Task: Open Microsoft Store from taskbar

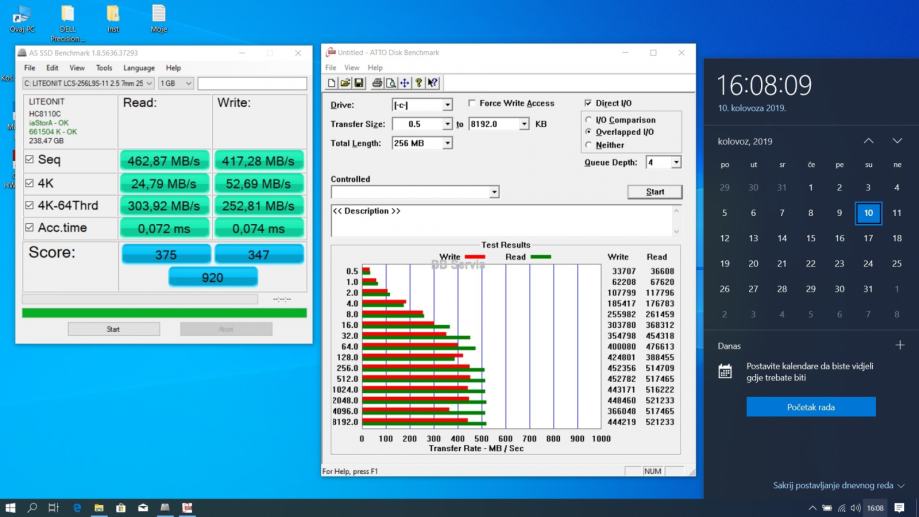Action: [121, 508]
